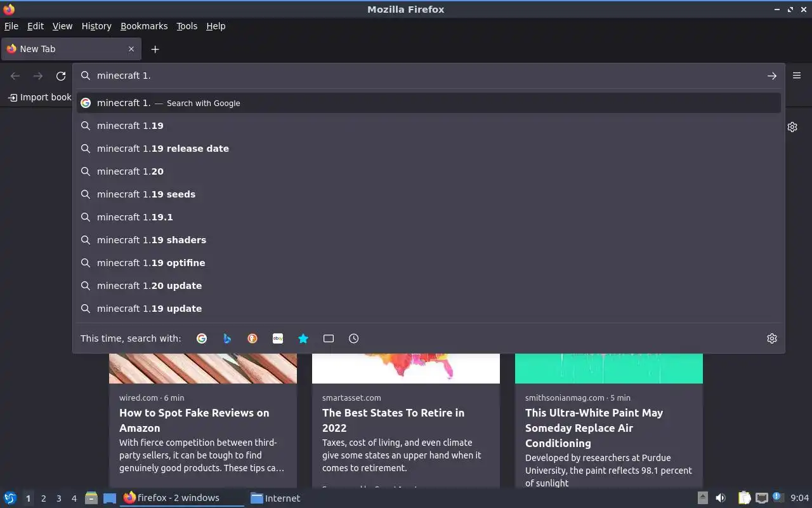Search this time with DuckDuckGo icon
The width and height of the screenshot is (812, 508).
(252, 338)
